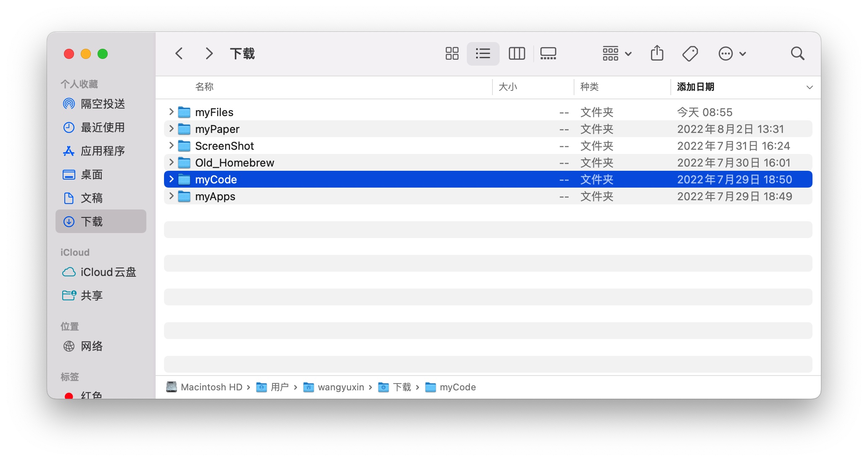
Task: Select the Old_Homebrew folder icon
Action: coord(184,163)
